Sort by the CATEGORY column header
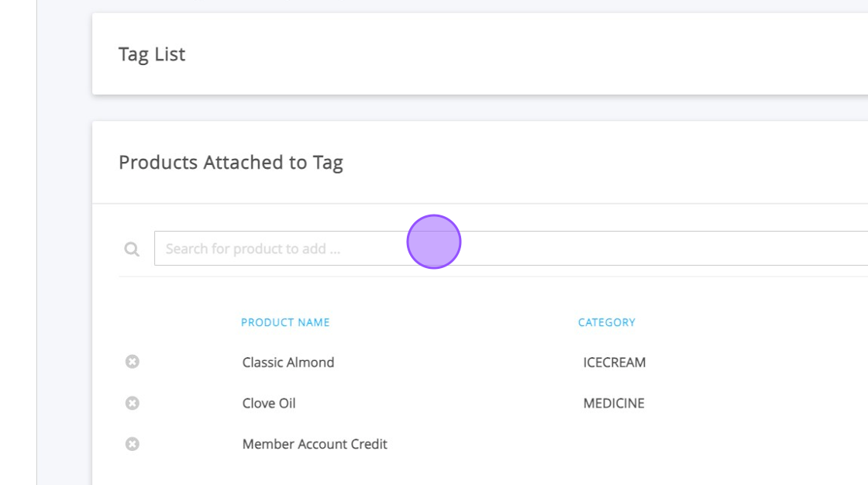 coord(606,322)
